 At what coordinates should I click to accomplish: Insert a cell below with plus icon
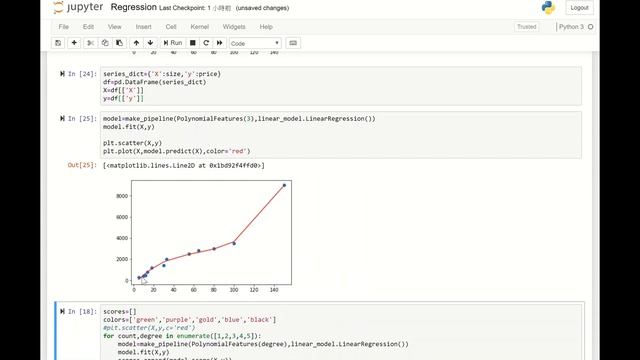click(x=74, y=43)
